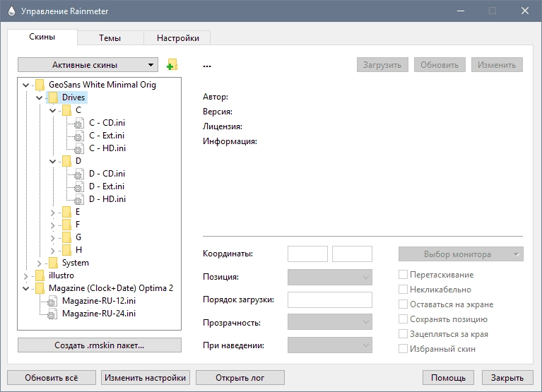Expand the H folder node
Screen dimensions: 542x392
click(x=52, y=251)
